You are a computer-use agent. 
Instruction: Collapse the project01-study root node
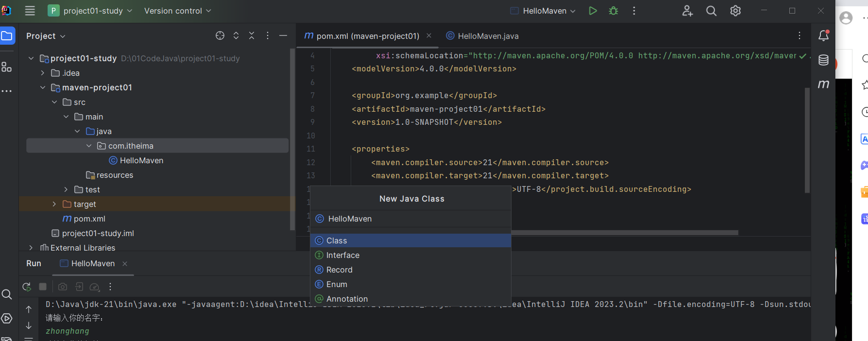[x=31, y=58]
